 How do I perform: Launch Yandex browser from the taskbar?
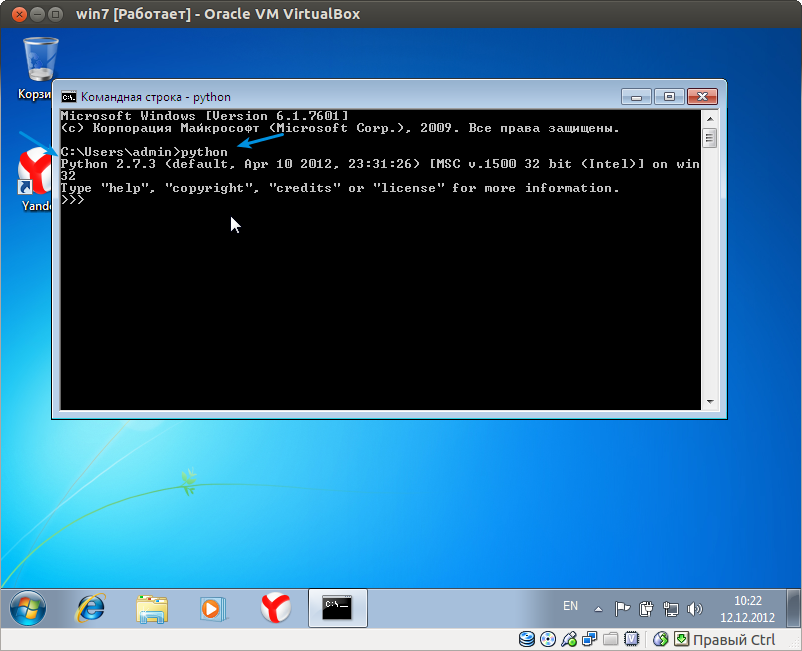point(276,608)
